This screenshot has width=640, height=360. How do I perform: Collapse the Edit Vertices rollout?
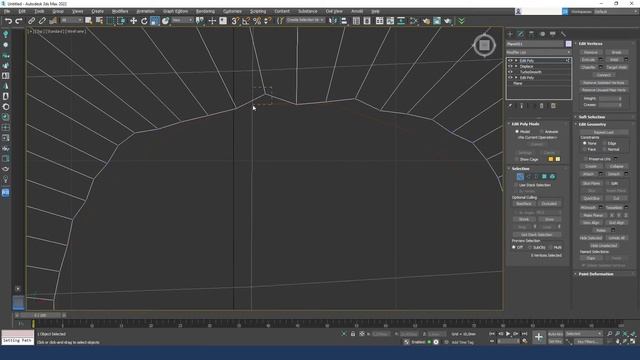click(590, 44)
